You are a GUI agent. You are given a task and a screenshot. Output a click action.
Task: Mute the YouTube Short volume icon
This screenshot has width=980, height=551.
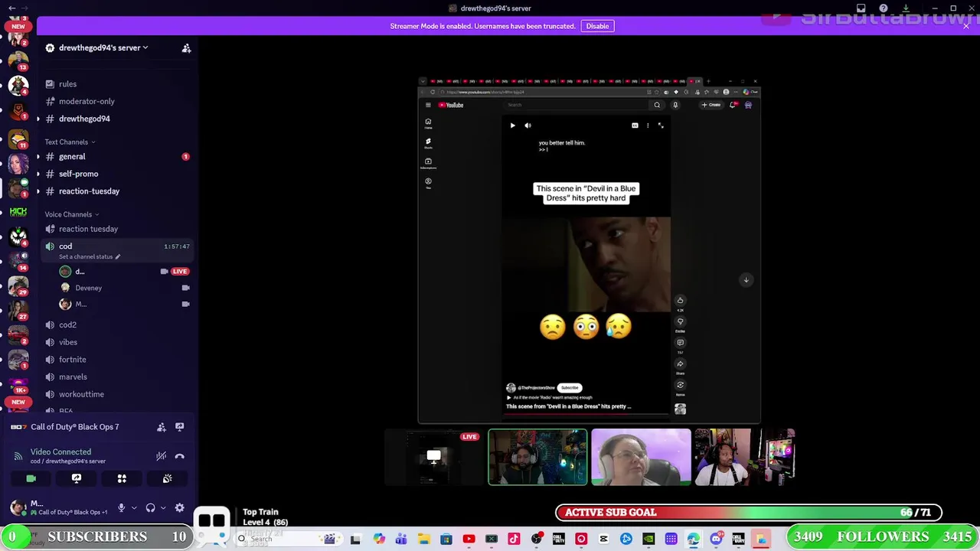tap(528, 126)
